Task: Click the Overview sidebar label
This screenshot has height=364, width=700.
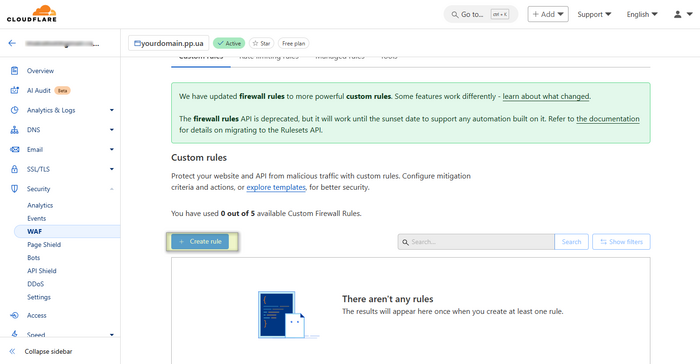Action: [40, 71]
